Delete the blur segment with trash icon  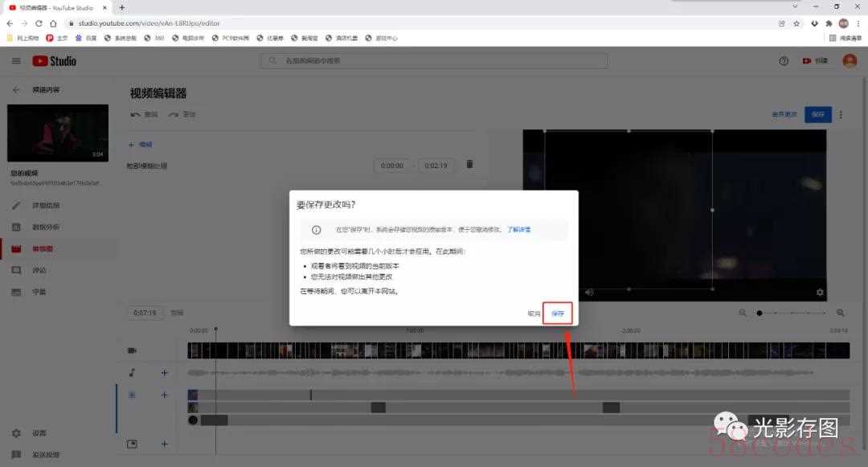[x=470, y=165]
